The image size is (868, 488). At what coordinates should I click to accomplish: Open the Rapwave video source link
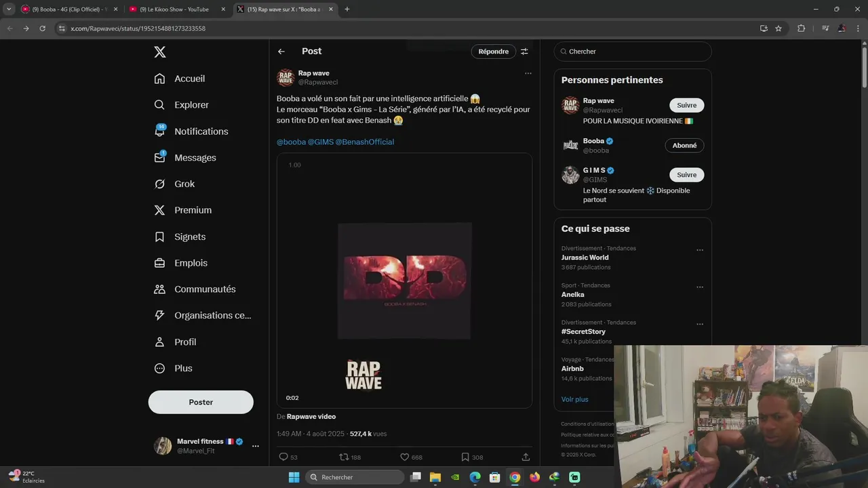coord(311,417)
